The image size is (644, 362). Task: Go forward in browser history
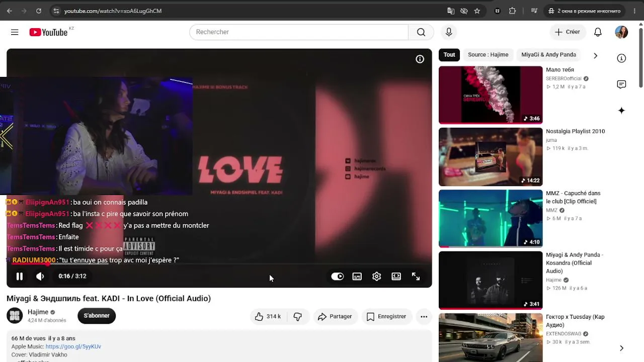click(24, 11)
